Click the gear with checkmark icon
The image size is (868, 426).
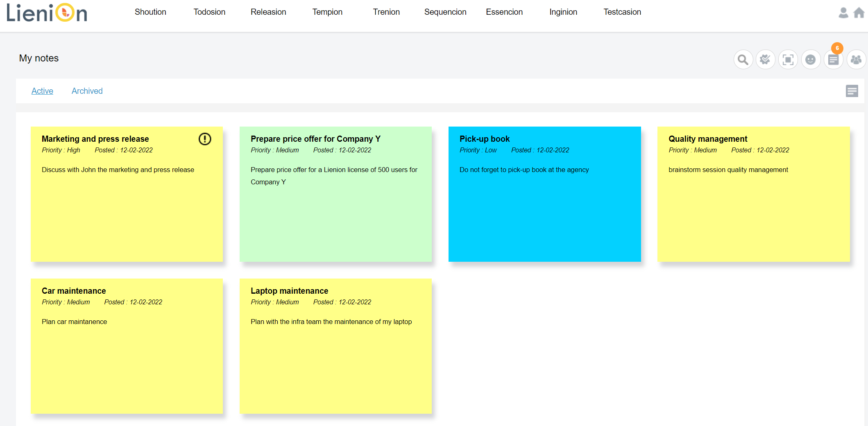coord(765,60)
